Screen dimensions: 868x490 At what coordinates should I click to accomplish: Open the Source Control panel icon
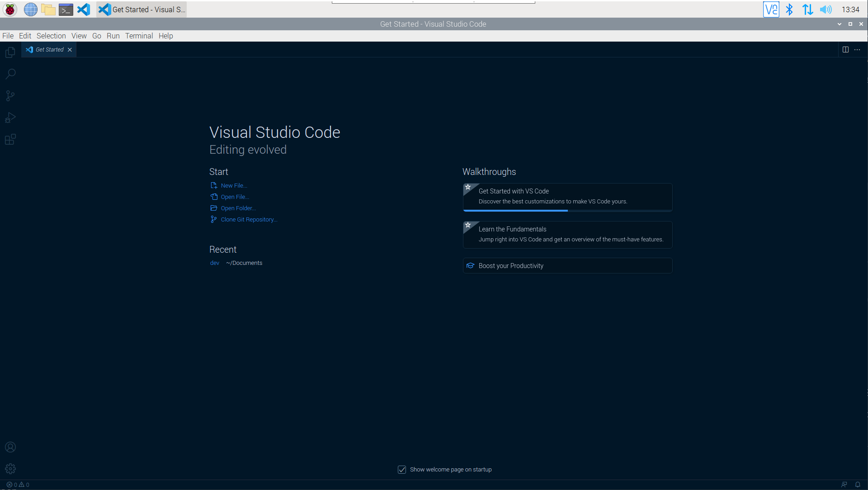pyautogui.click(x=10, y=95)
